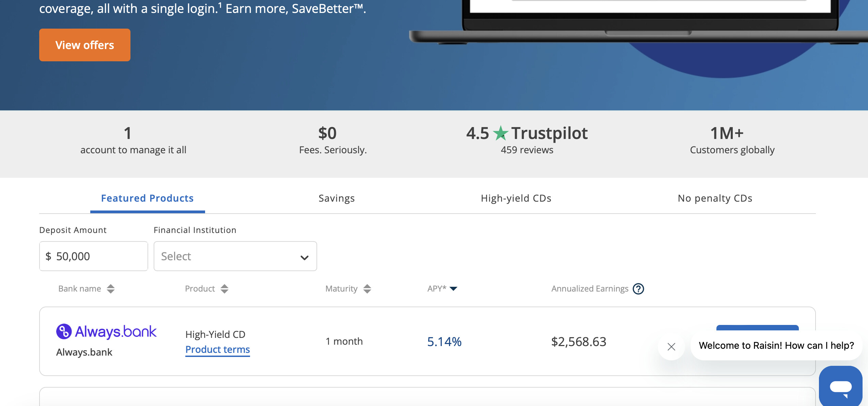Screen dimensions: 868x406
Task: Click the Bank name sort arrows
Action: tap(110, 289)
